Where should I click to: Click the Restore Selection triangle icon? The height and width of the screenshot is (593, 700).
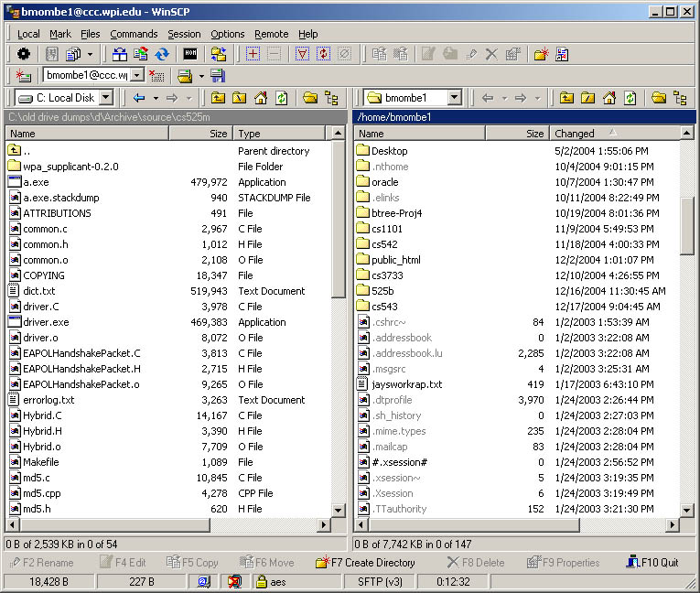click(x=302, y=55)
